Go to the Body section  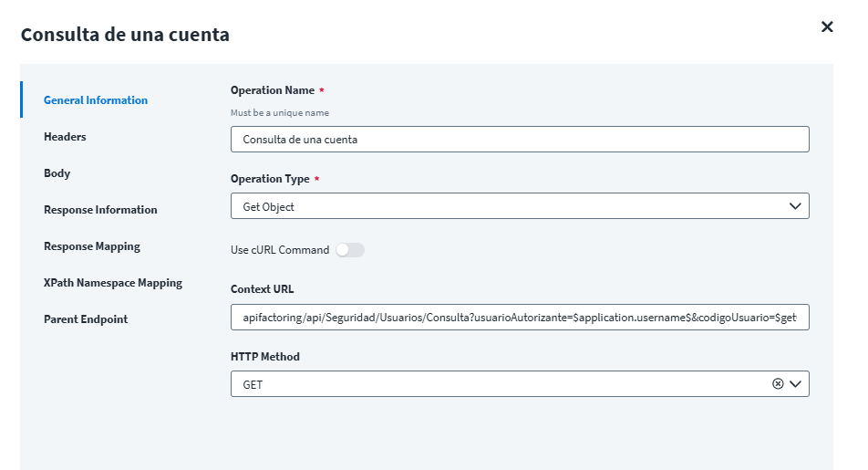point(57,173)
